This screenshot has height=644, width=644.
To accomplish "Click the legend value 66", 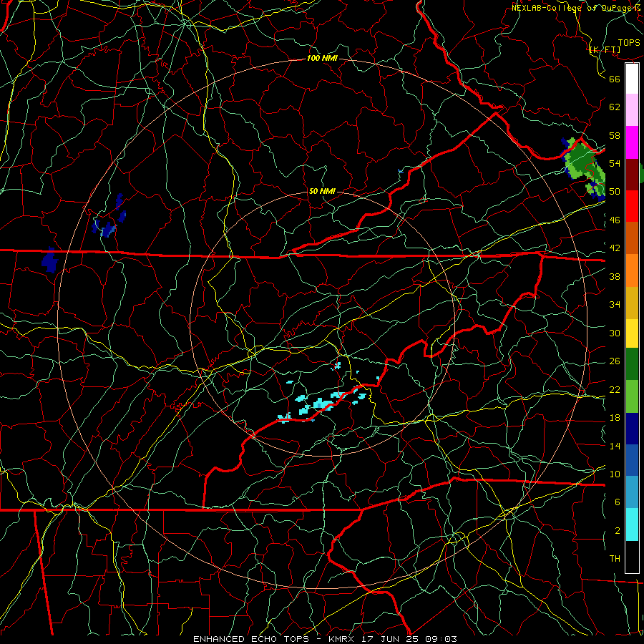I will (x=615, y=79).
